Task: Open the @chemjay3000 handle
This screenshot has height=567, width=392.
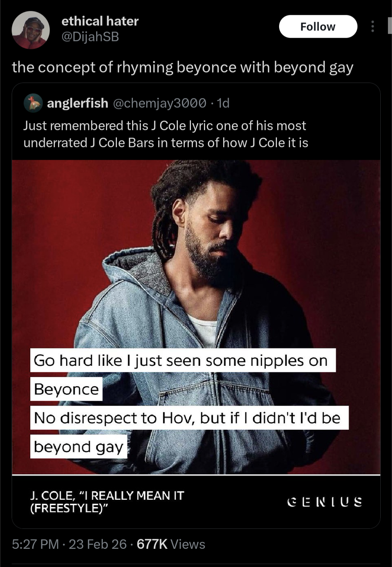Action: click(160, 103)
